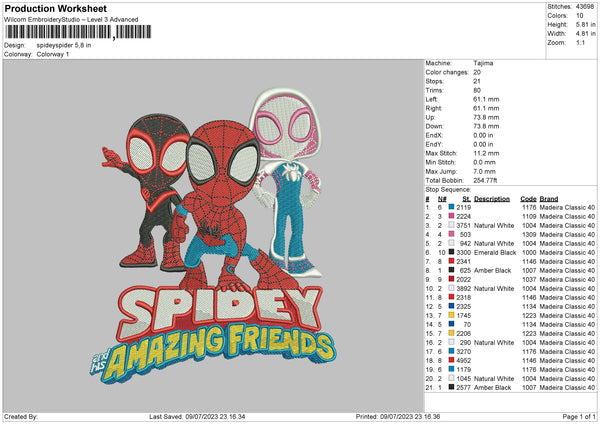Click the 'Left:' label
The image size is (600, 424).
coord(432,99)
